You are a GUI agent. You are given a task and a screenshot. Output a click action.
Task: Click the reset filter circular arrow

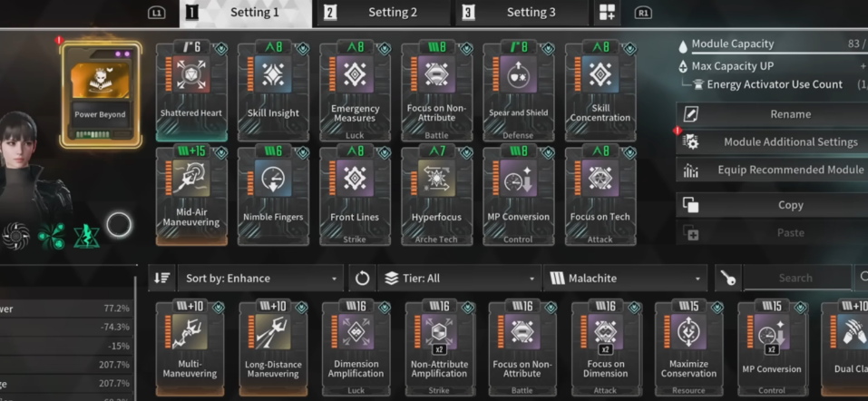pyautogui.click(x=362, y=278)
